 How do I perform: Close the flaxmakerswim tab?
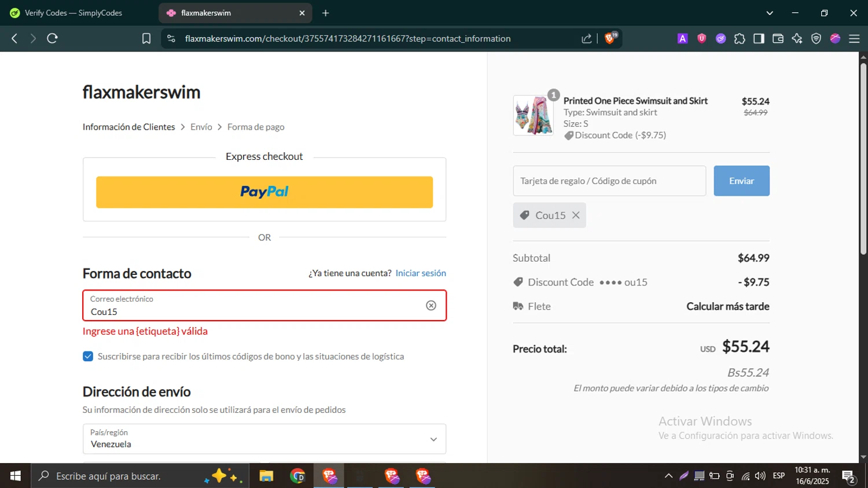pos(302,13)
